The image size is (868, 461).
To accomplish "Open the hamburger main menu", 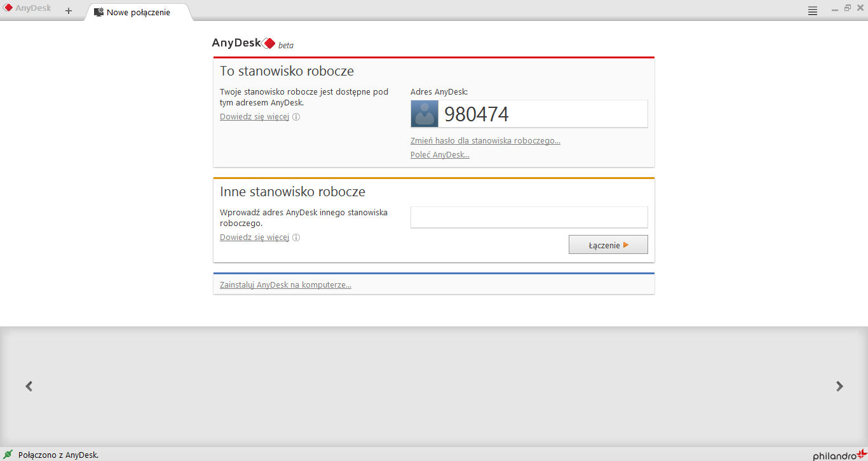I will (x=813, y=11).
